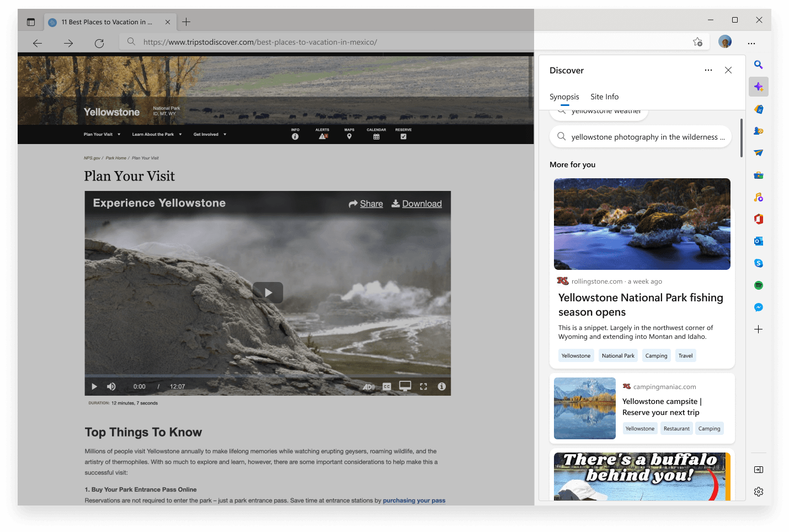This screenshot has width=789, height=532.
Task: Open Yellowstone National Park fishing season headline
Action: point(641,305)
